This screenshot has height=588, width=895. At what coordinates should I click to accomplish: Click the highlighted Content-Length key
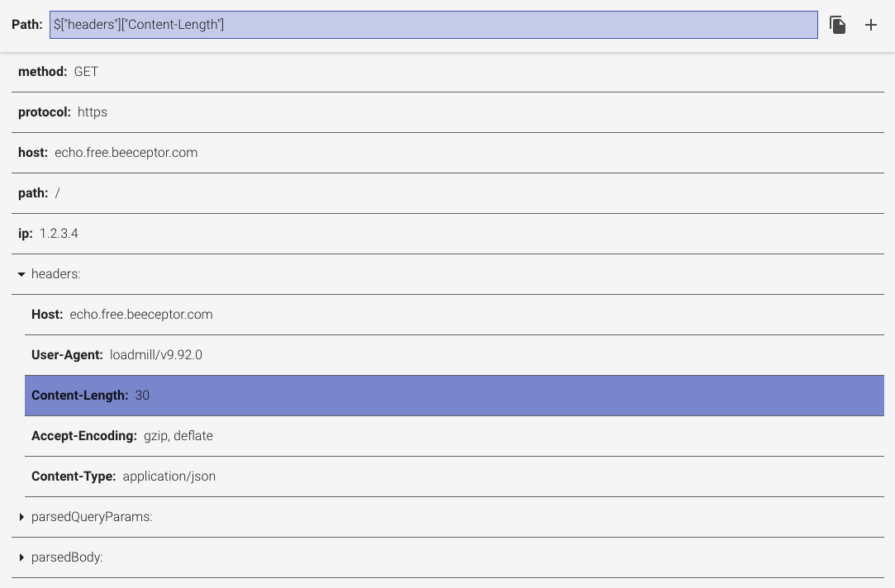(x=79, y=396)
